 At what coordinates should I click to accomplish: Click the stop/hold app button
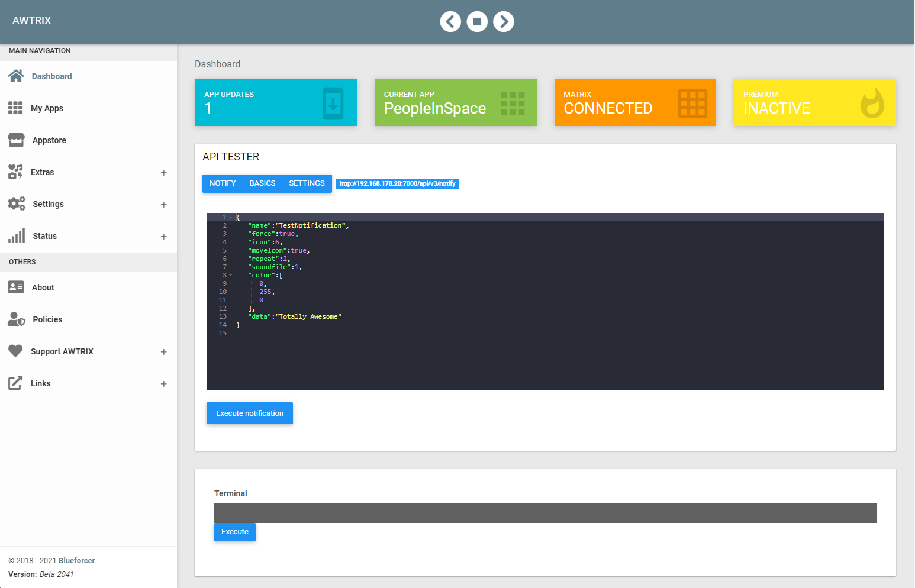(477, 22)
